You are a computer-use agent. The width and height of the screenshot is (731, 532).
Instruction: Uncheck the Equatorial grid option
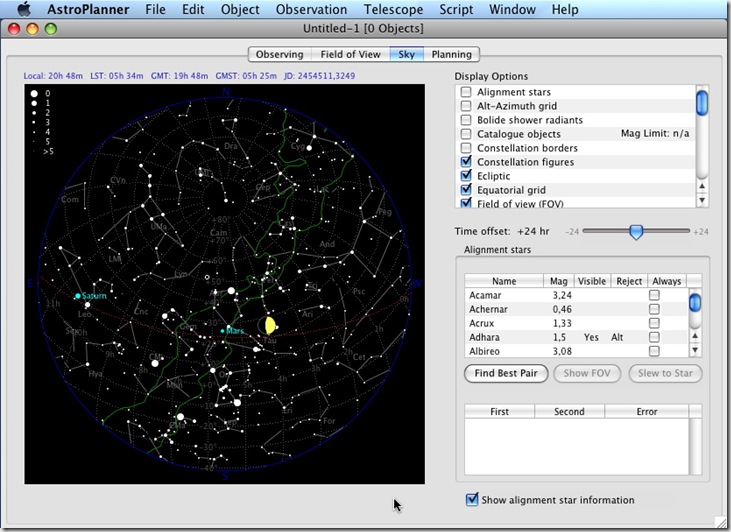(x=466, y=190)
